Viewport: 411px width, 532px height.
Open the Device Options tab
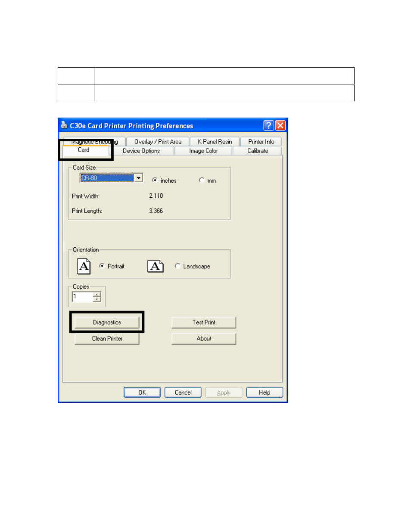tap(141, 151)
